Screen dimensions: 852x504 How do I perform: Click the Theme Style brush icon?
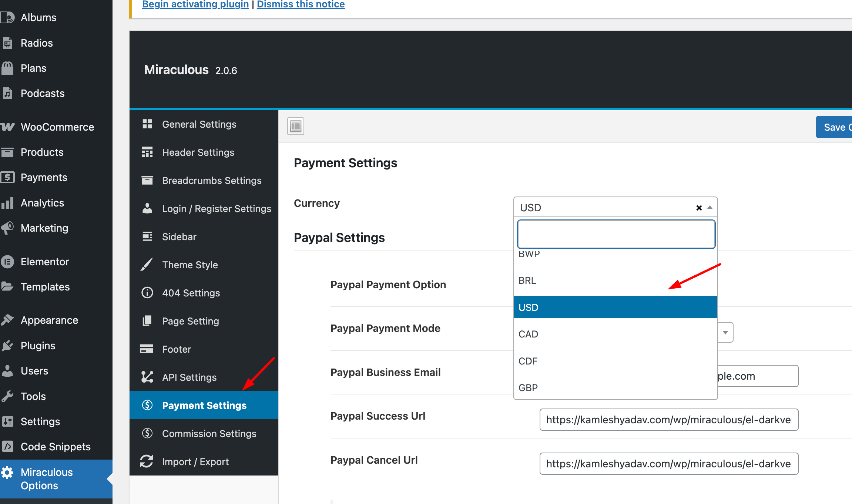pyautogui.click(x=147, y=265)
